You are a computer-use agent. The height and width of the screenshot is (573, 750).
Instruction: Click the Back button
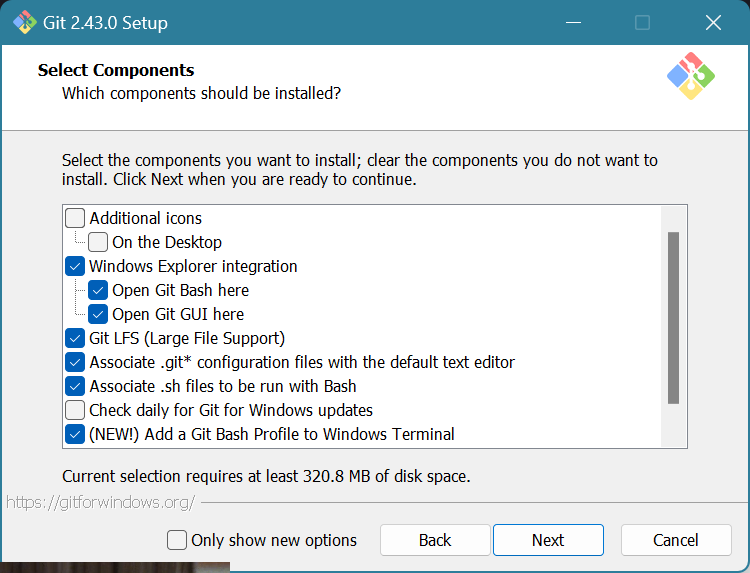435,540
